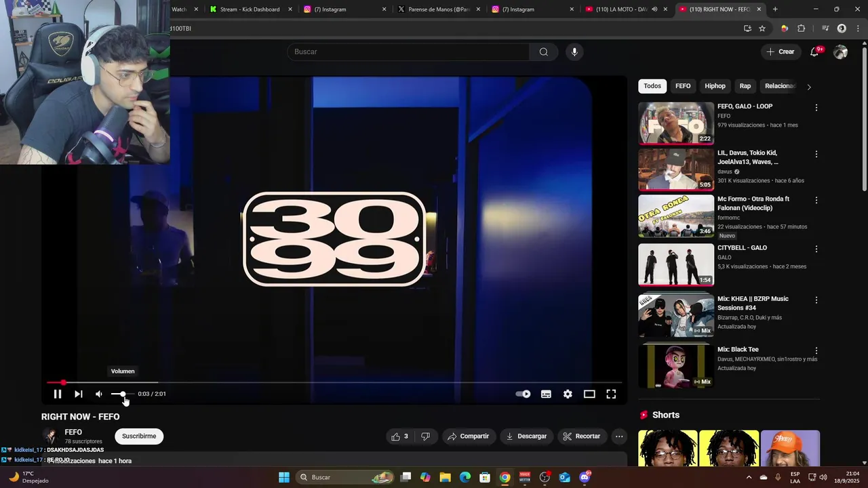
Task: Open Chrome profile avatar
Action: (x=842, y=28)
